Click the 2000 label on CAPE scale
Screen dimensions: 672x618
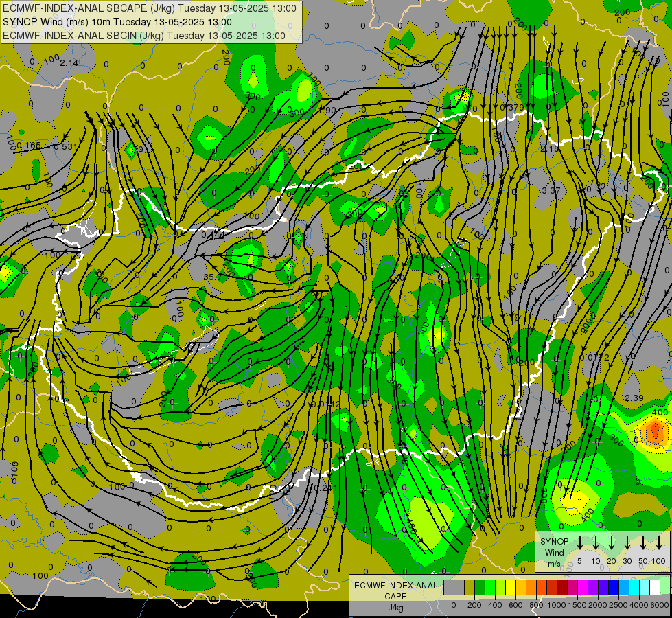click(x=598, y=605)
